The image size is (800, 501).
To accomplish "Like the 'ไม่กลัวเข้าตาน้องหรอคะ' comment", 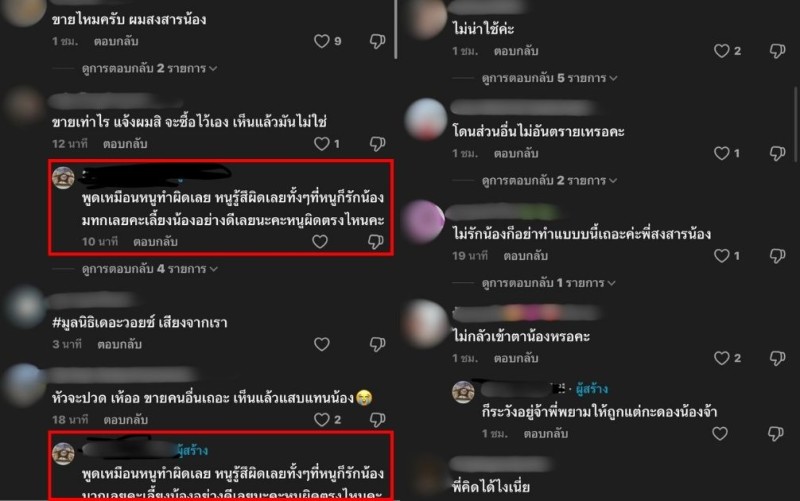I will click(x=721, y=358).
